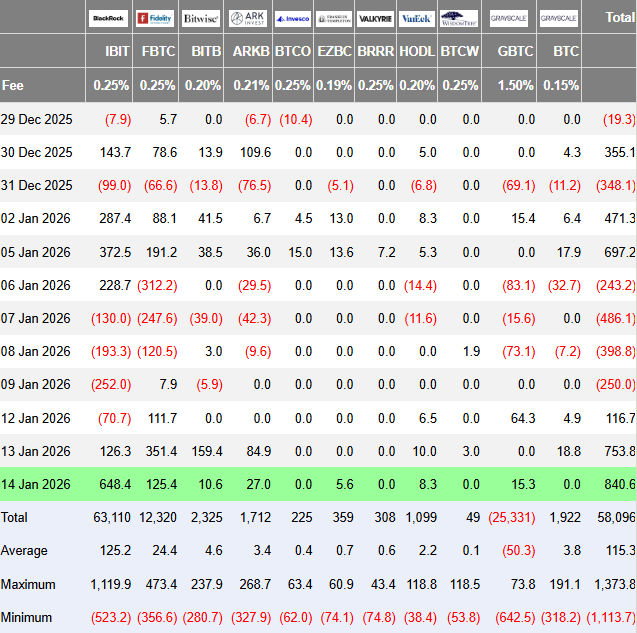Click the Total column header

pyautogui.click(x=619, y=17)
